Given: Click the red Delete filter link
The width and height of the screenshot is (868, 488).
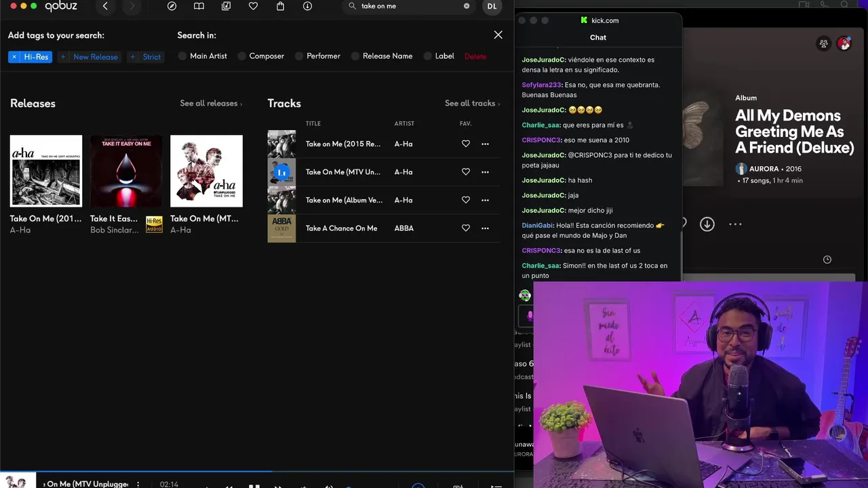Looking at the screenshot, I should 475,56.
